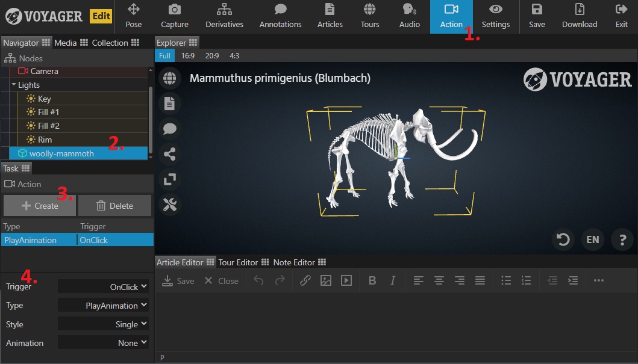Click the reset view rotate icon
This screenshot has height=364, width=638.
point(563,239)
